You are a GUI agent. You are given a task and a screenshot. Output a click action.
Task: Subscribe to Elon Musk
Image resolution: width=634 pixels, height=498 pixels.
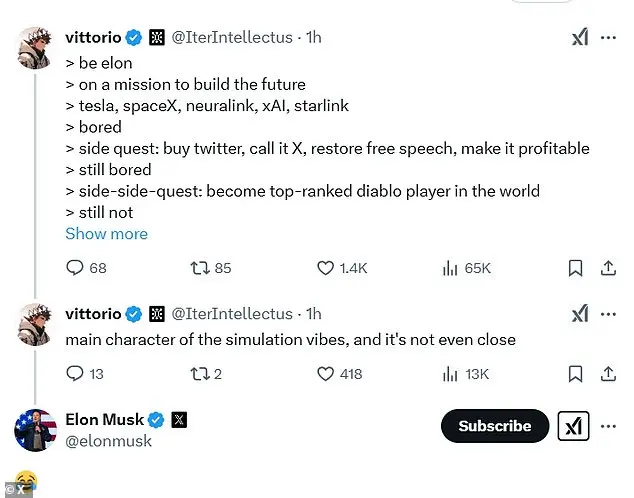[x=494, y=426]
